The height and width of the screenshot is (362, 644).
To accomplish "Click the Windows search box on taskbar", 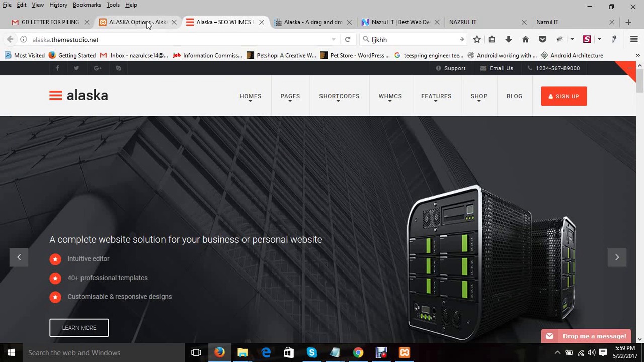I will point(103,352).
